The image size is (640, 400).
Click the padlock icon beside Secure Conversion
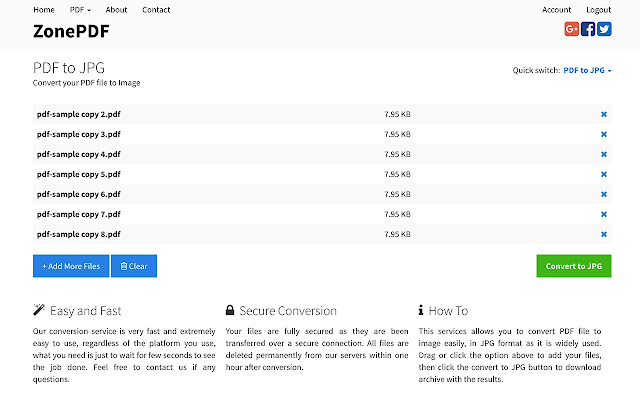pyautogui.click(x=230, y=310)
